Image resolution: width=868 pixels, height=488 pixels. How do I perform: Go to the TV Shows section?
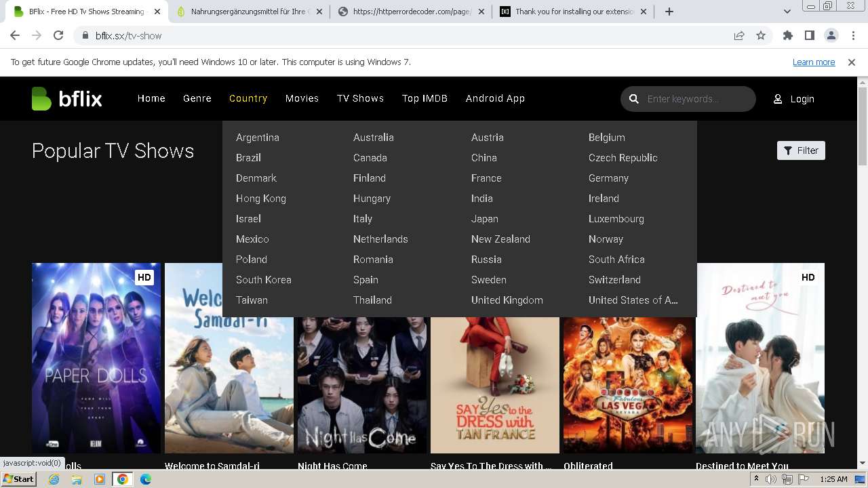(x=360, y=98)
